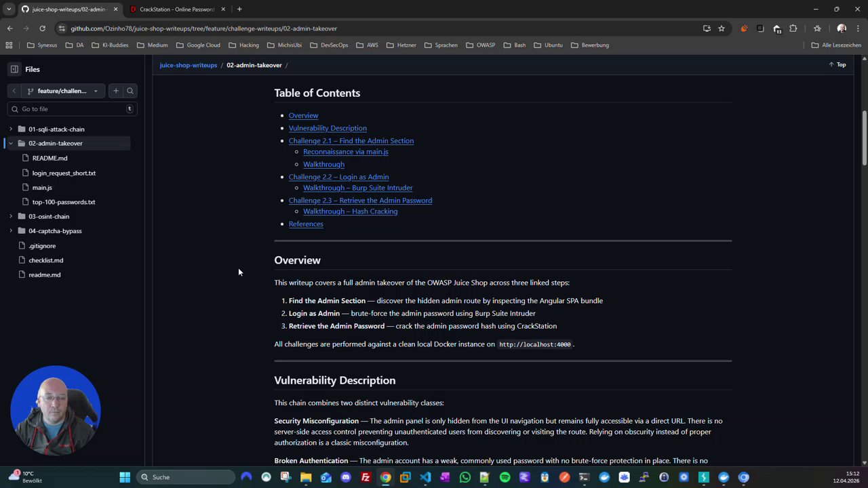Open the KI-Buddies bookmark folder
Viewport: 868px width, 488px height.
point(110,45)
